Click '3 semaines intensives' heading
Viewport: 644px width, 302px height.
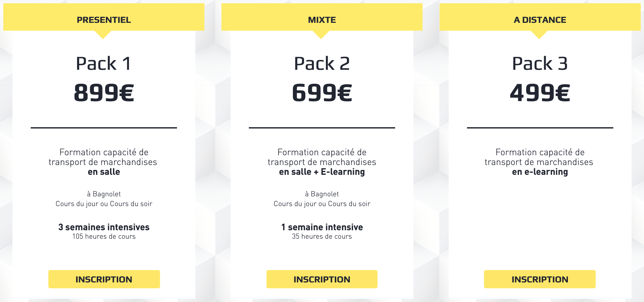[104, 227]
